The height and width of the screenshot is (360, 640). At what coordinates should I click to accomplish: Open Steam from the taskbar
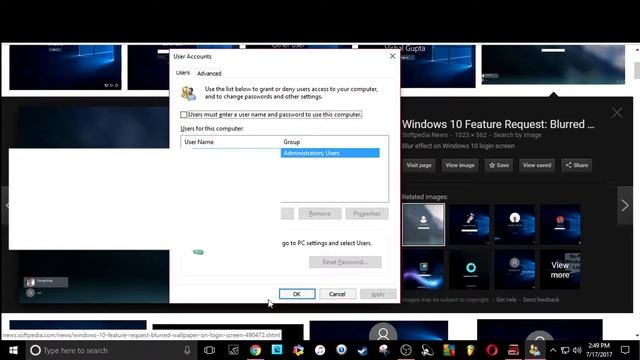pos(362,350)
